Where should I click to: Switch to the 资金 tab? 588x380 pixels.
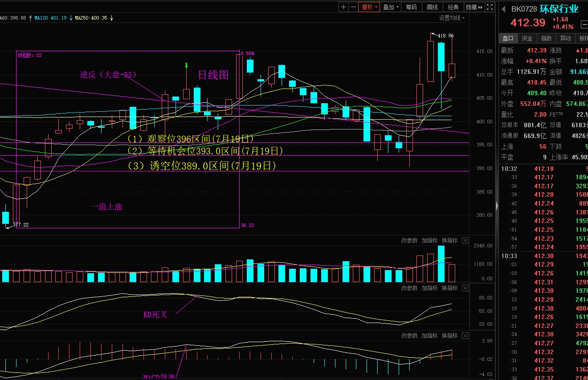pyautogui.click(x=527, y=38)
